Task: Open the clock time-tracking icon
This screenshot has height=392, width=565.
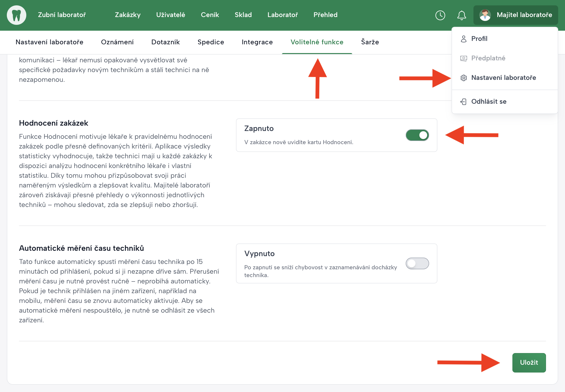Action: pyautogui.click(x=440, y=15)
